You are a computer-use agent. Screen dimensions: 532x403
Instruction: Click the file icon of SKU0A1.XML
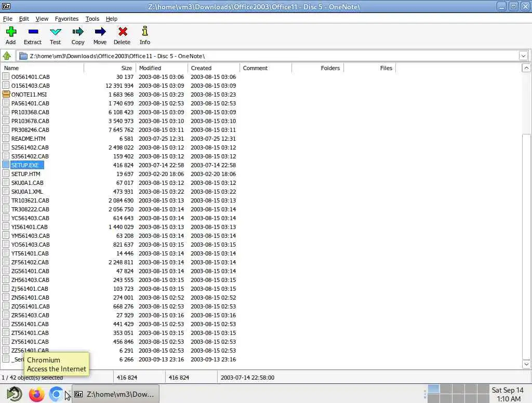coord(6,191)
